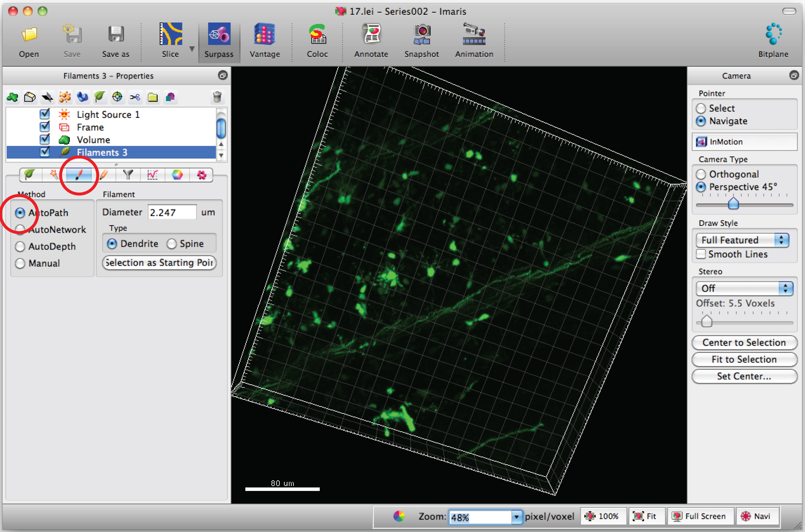Open a file with the Open icon

coord(29,35)
